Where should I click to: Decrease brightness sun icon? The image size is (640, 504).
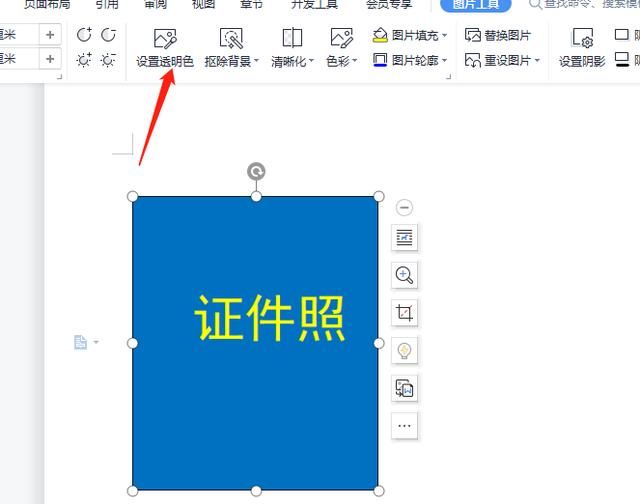(109, 60)
